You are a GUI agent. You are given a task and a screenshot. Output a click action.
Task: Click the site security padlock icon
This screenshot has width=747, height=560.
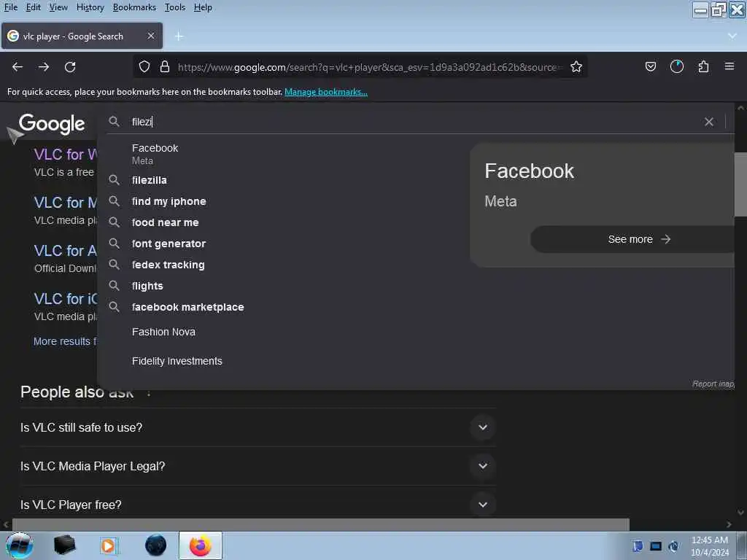tap(165, 66)
